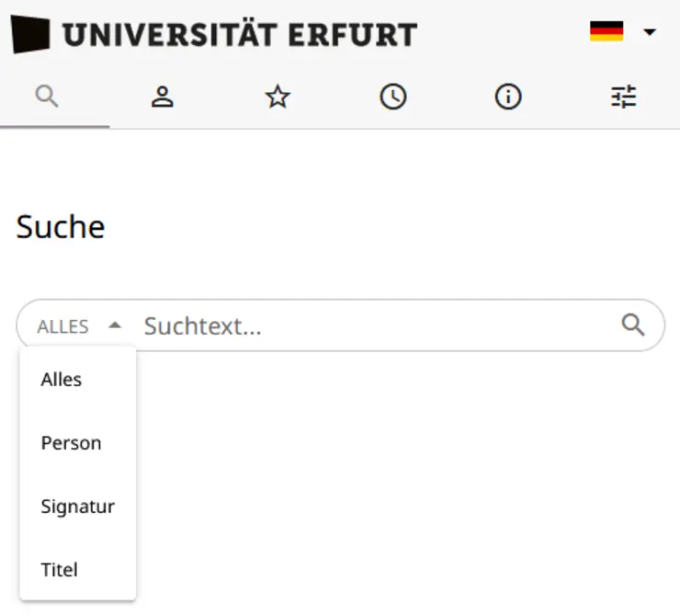Choose Person in the search-type menu

71,443
